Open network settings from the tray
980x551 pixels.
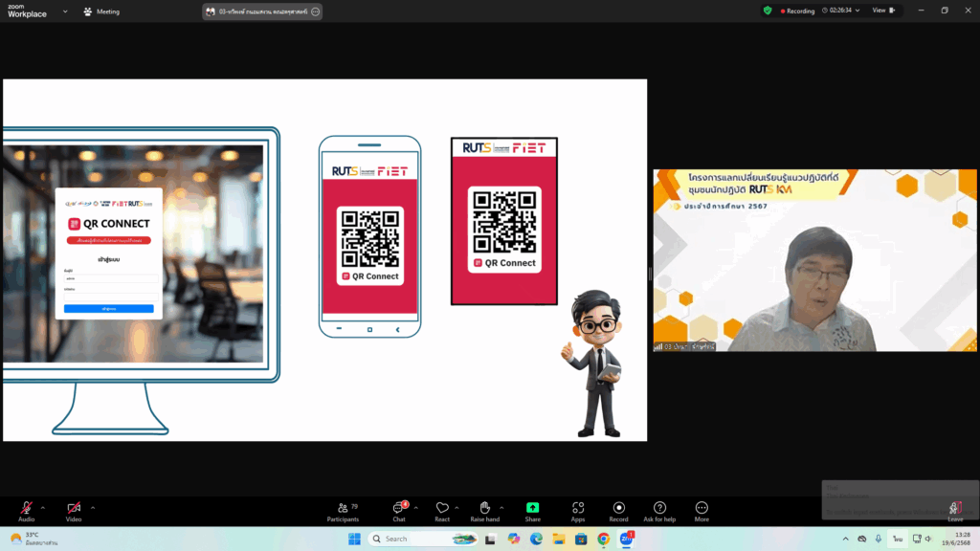pyautogui.click(x=917, y=539)
